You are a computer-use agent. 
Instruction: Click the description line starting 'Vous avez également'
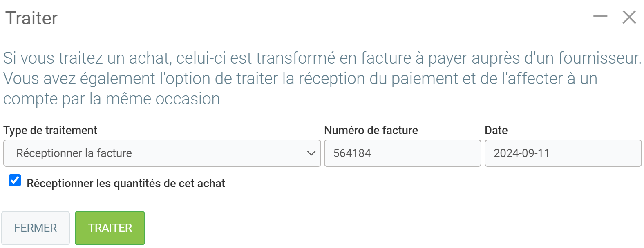[x=300, y=79]
